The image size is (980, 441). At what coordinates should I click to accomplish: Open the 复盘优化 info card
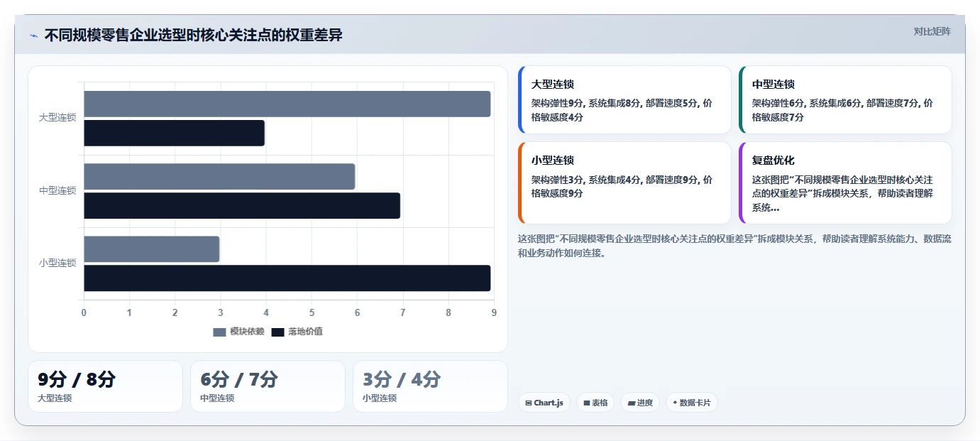(x=845, y=183)
